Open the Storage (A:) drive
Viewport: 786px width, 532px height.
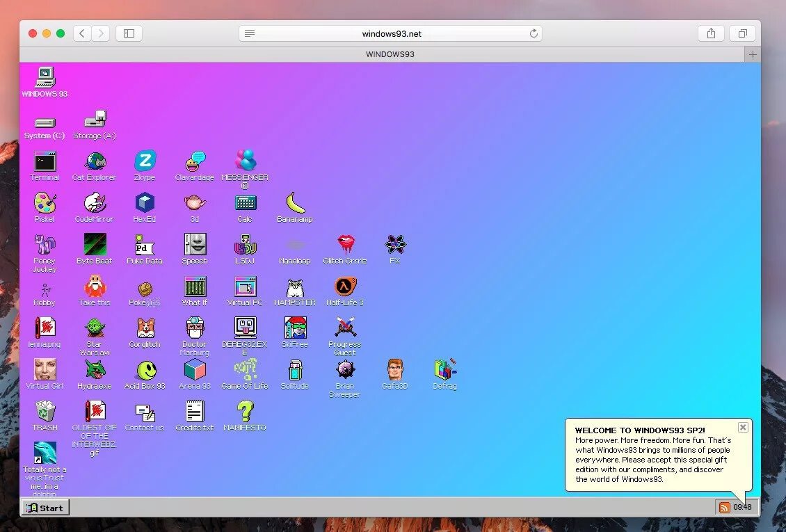[95, 119]
